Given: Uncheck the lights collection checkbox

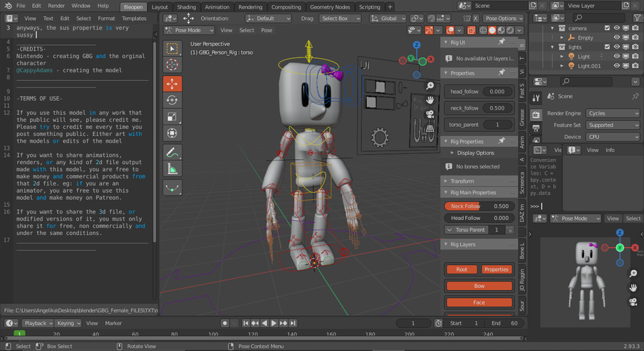Looking at the screenshot, I should [x=607, y=47].
